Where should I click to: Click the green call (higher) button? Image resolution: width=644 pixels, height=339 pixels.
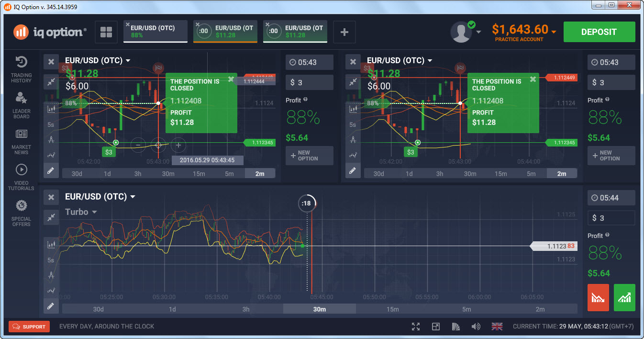point(624,298)
